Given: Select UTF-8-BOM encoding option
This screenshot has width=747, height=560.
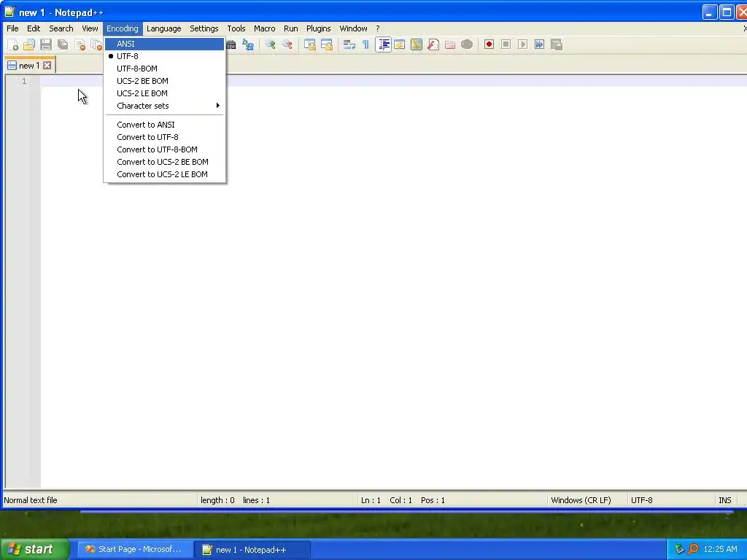Looking at the screenshot, I should point(164,69).
